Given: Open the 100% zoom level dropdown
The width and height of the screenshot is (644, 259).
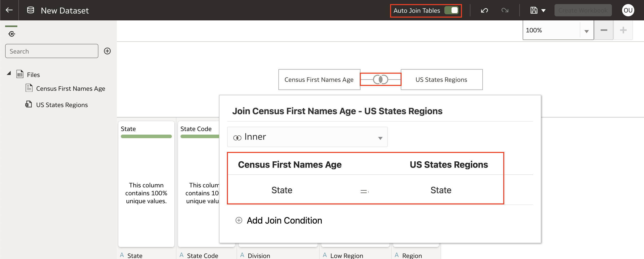Looking at the screenshot, I should pos(586,31).
